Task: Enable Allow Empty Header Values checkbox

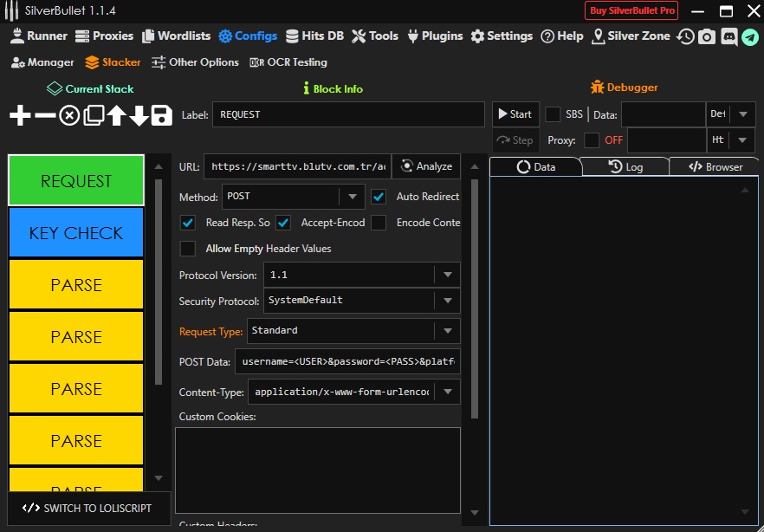Action: 188,249
